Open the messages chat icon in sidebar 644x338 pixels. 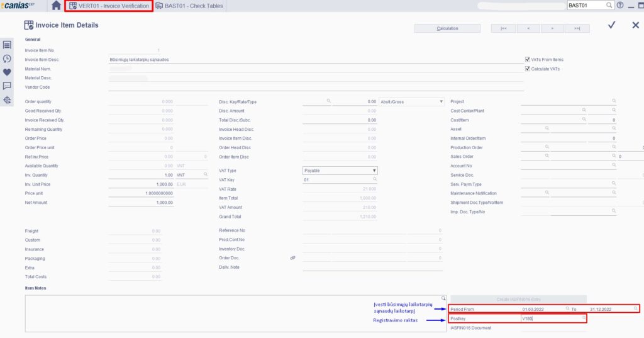click(7, 86)
